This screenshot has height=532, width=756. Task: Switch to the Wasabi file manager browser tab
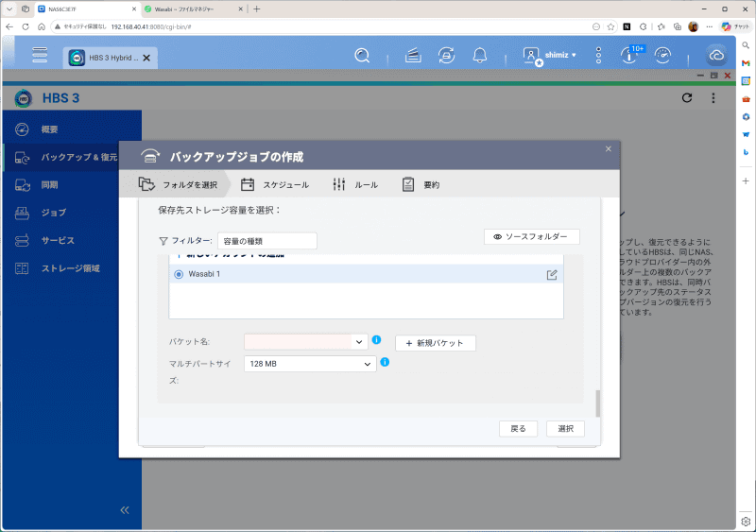pyautogui.click(x=194, y=9)
